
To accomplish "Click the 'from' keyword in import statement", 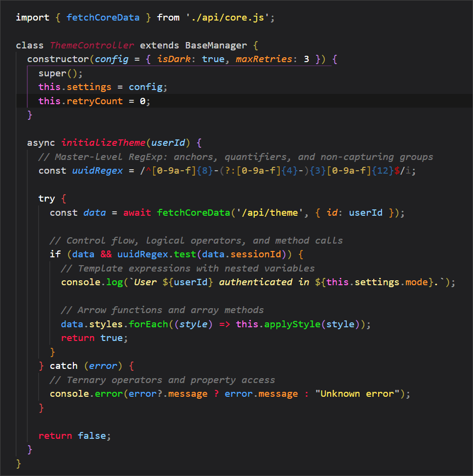I will click(x=168, y=17).
